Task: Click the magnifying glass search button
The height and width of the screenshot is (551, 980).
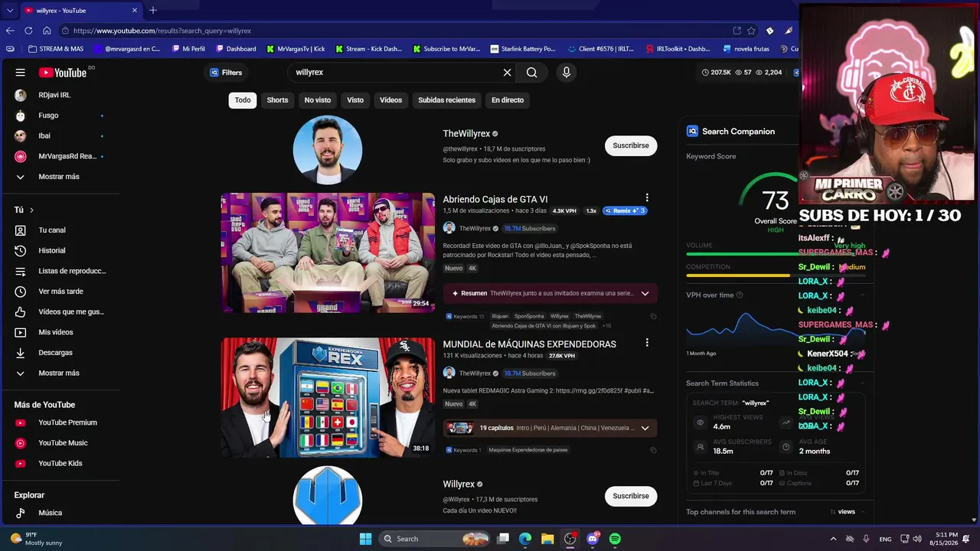Action: 532,73
